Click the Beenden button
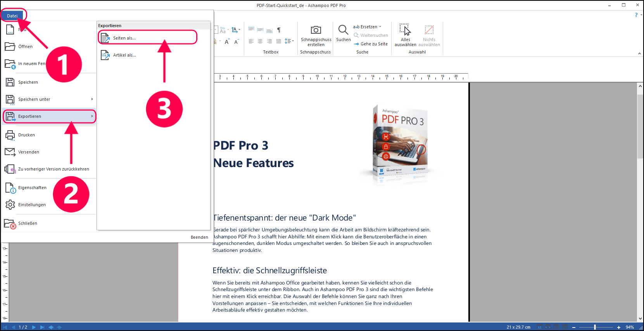 199,237
